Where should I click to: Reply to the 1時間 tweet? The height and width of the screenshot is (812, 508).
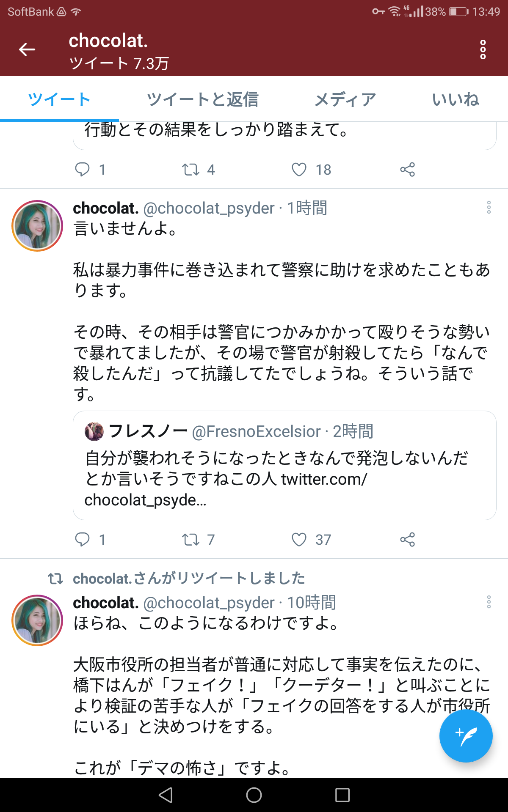[x=83, y=540]
